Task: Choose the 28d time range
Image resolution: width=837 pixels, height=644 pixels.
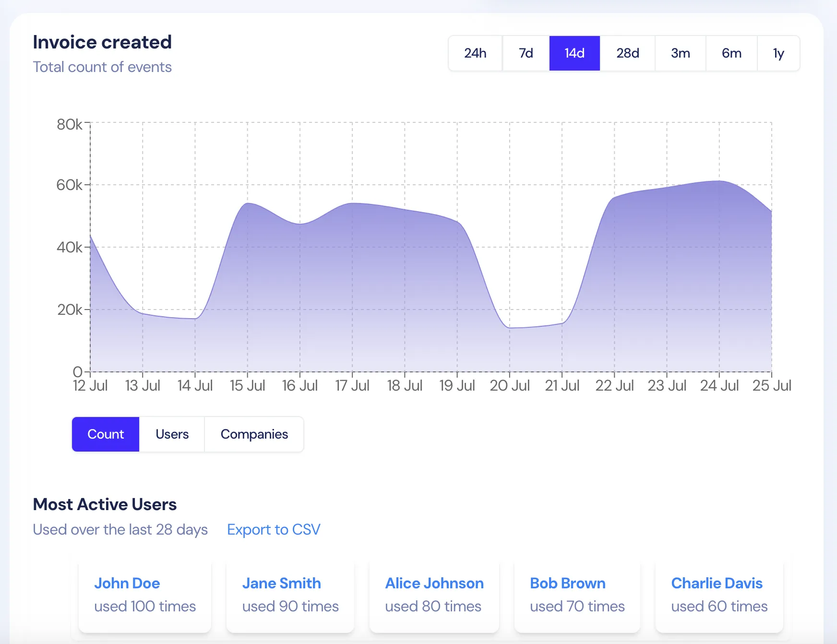Action: (627, 53)
